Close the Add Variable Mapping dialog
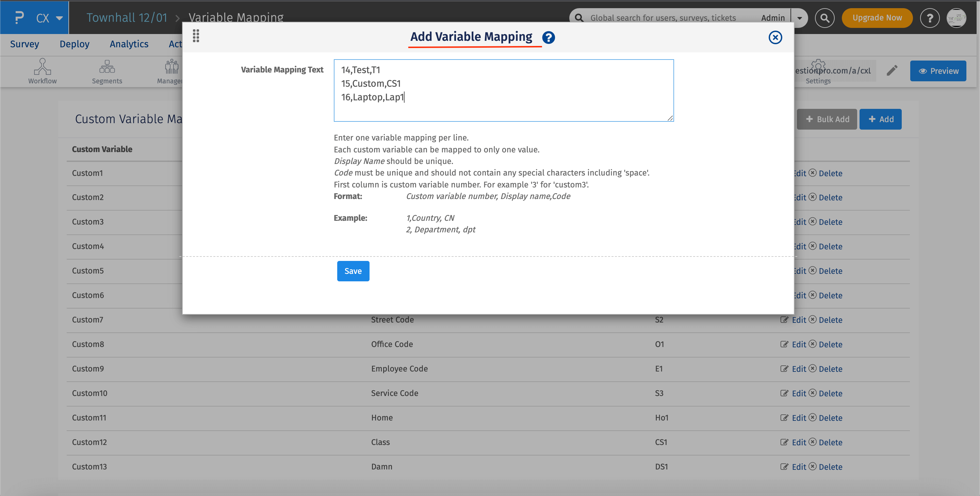The width and height of the screenshot is (980, 496). [x=775, y=37]
